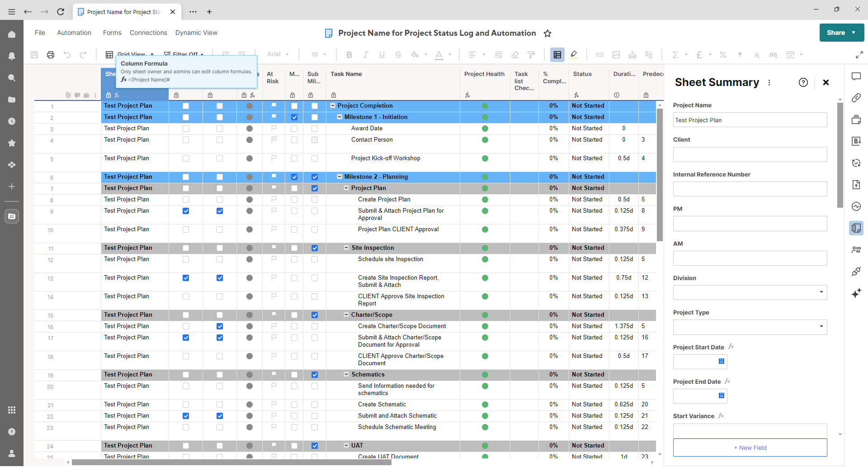Open the app launcher grid icon
Screen dimensions: 868x467
coord(12,410)
